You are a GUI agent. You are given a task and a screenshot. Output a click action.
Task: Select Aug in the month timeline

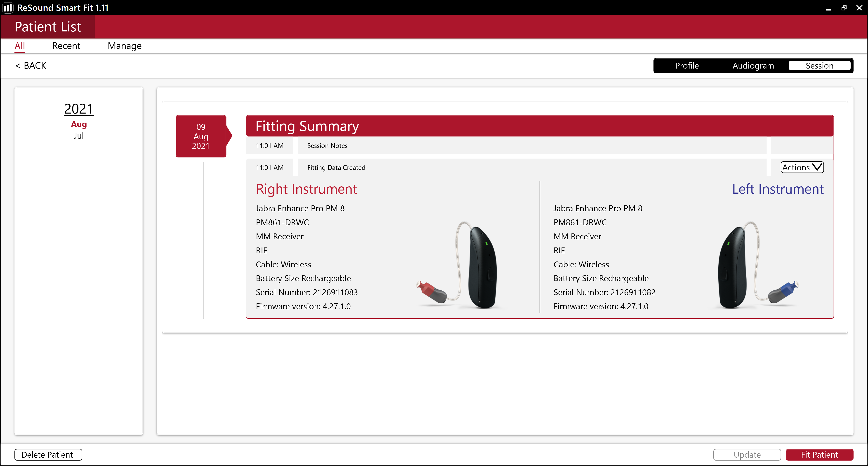click(79, 124)
